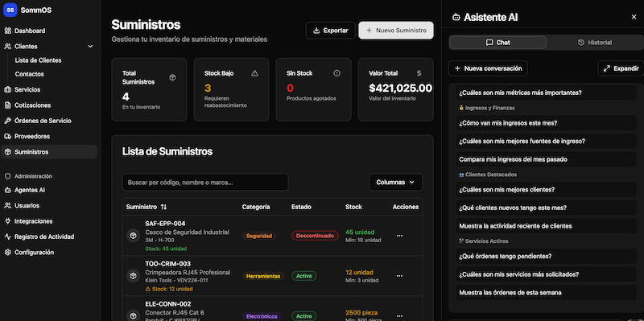Click the Nuevo Suministro button
The width and height of the screenshot is (644, 321).
(396, 31)
